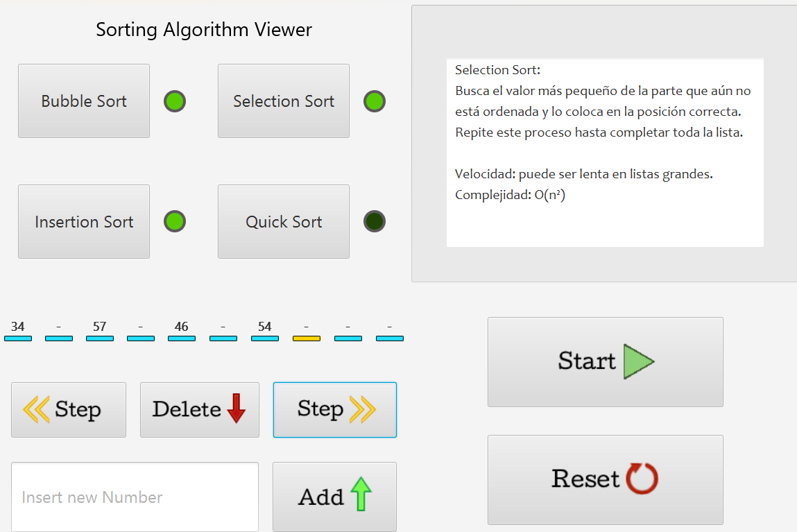Click the red circular arrow Reset icon
The width and height of the screenshot is (797, 532).
[x=642, y=478]
